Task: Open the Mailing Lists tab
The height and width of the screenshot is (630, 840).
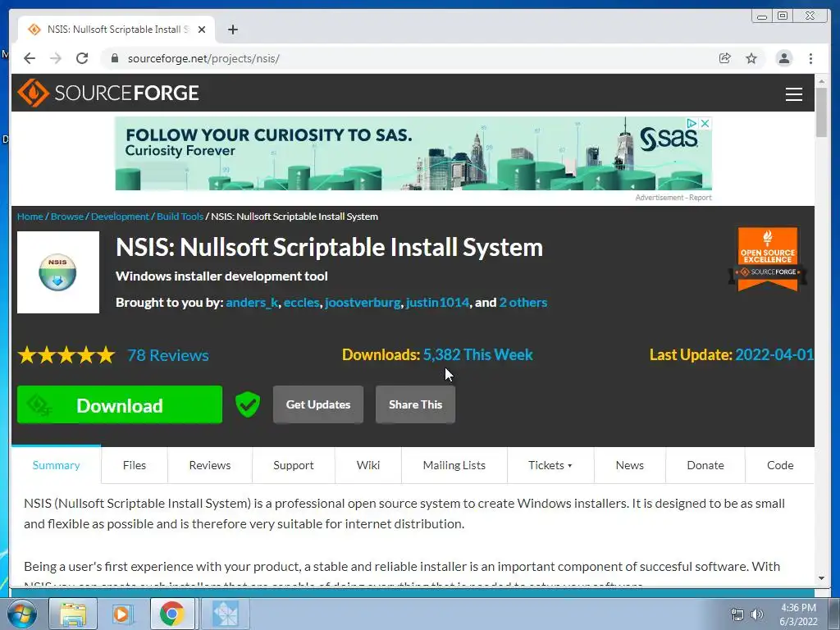Action: (x=454, y=465)
